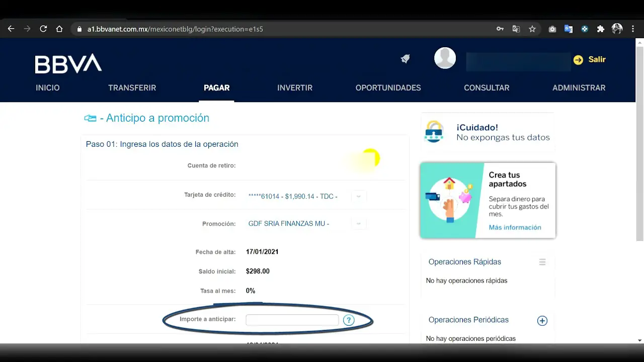Screen dimensions: 644x362
Task: Click the Cuenta de retiro label
Action: [x=211, y=166]
